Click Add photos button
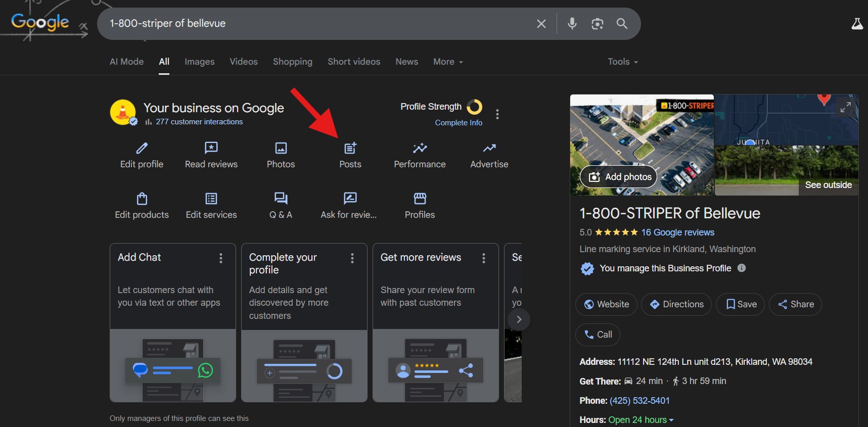Screen dimensions: 868x427 pyautogui.click(x=619, y=177)
